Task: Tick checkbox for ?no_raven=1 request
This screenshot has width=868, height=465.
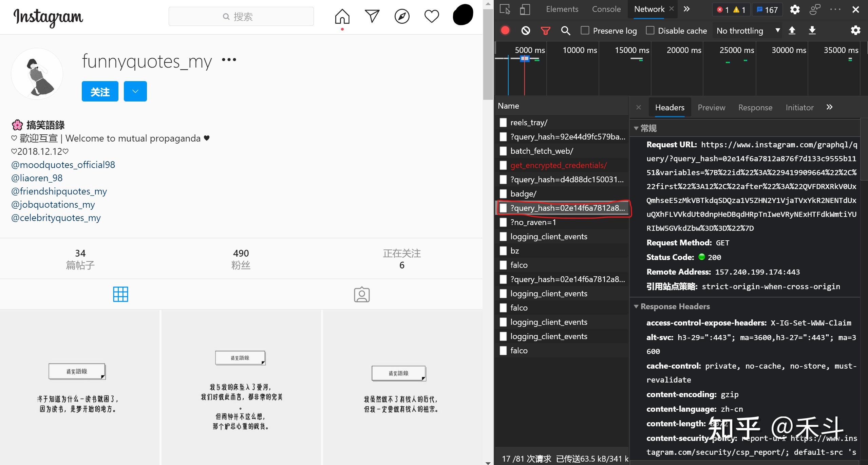Action: click(x=503, y=222)
